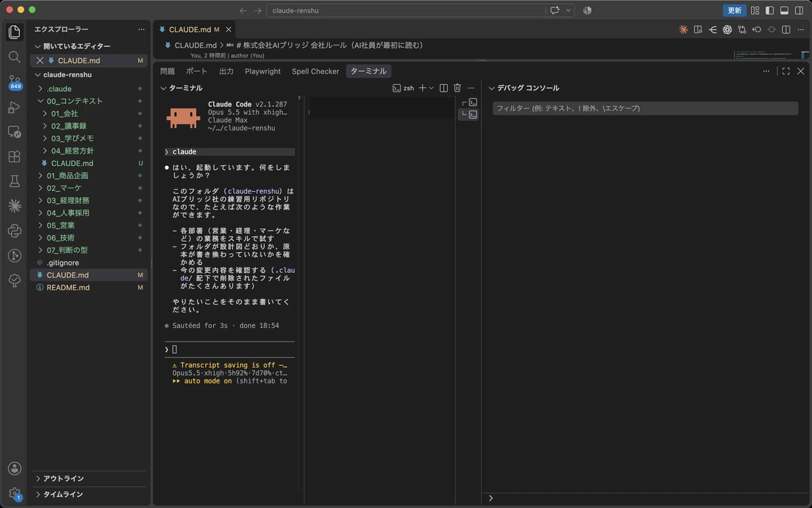This screenshot has height=508, width=812.
Task: Open editor more actions ellipsis
Action: [x=800, y=30]
